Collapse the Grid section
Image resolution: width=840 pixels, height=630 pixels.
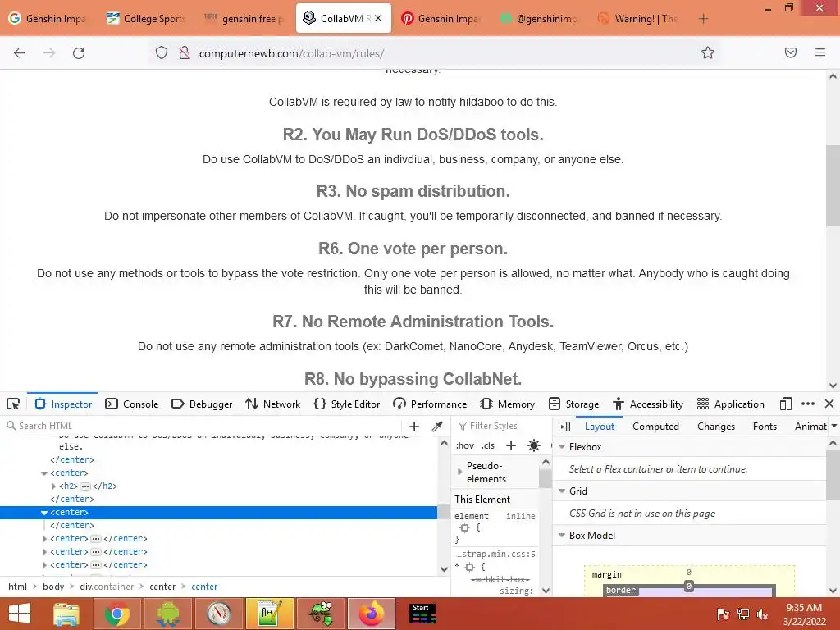click(x=562, y=491)
